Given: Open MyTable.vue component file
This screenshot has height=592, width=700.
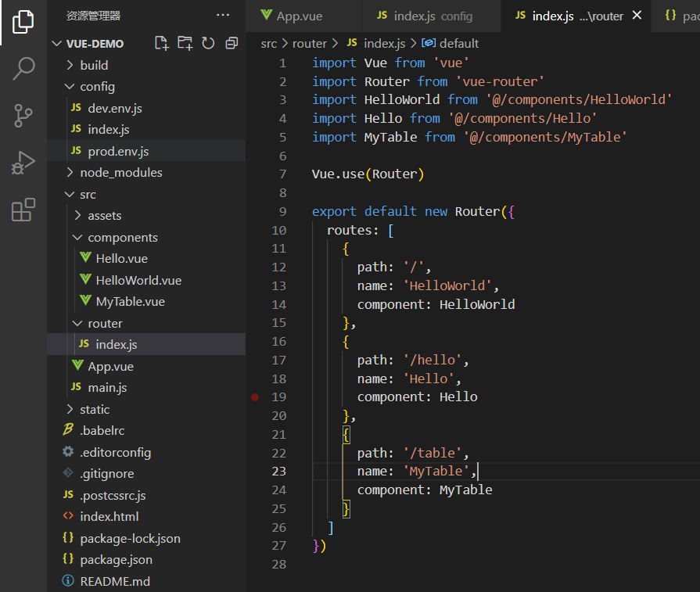Looking at the screenshot, I should coord(146,301).
